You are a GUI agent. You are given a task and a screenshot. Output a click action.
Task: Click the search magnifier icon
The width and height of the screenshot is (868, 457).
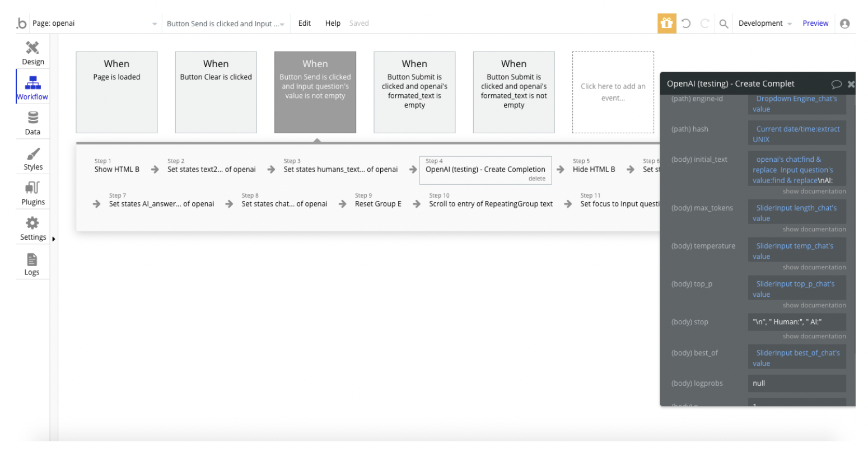(x=724, y=24)
